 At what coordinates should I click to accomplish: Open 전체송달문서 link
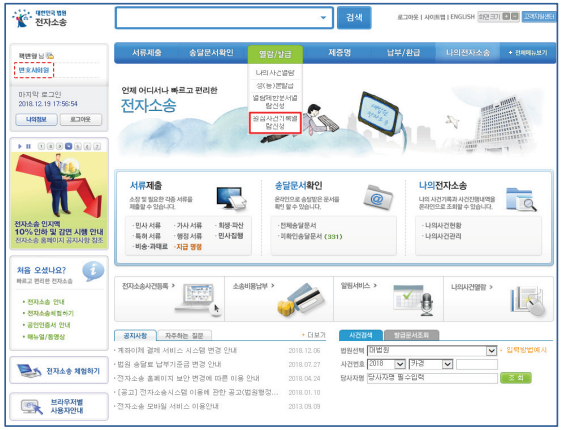[x=298, y=226]
